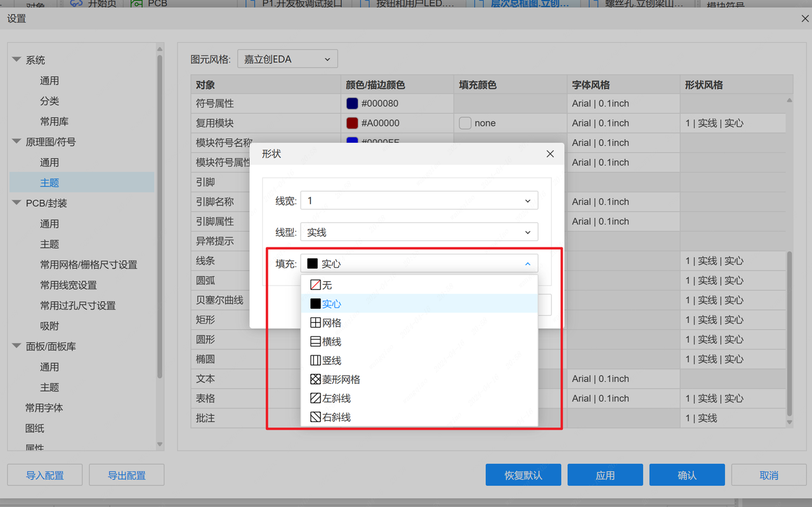Viewport: 812px width, 507px height.
Task: Open the 常用字体 settings page
Action: 44,407
